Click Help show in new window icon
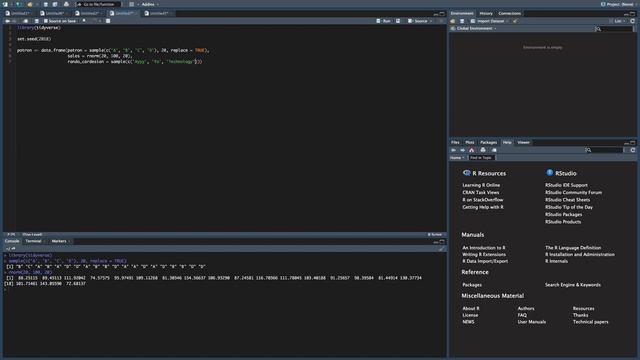 494,150
